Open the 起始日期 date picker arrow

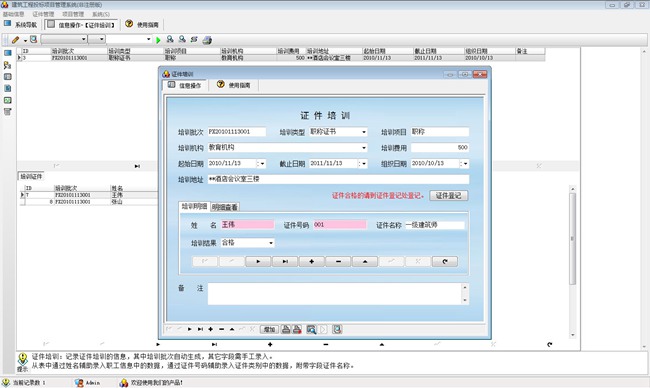[x=262, y=164]
